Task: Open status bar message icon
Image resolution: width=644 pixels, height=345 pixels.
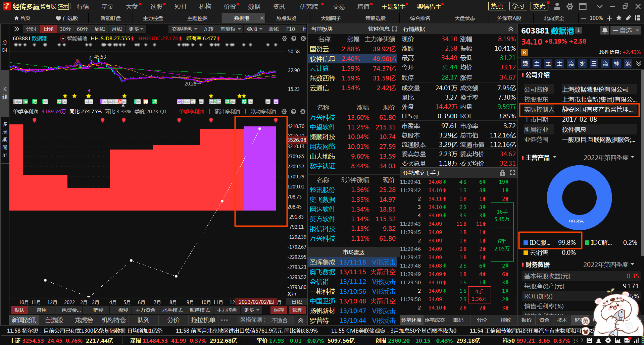Action: (x=627, y=341)
